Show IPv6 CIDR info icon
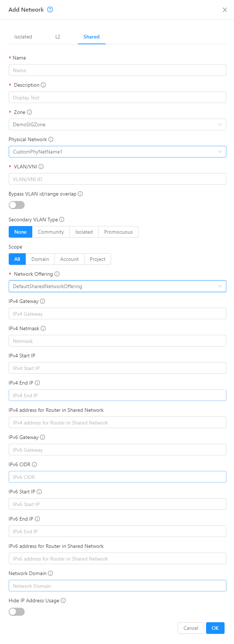The height and width of the screenshot is (644, 234). click(x=34, y=464)
